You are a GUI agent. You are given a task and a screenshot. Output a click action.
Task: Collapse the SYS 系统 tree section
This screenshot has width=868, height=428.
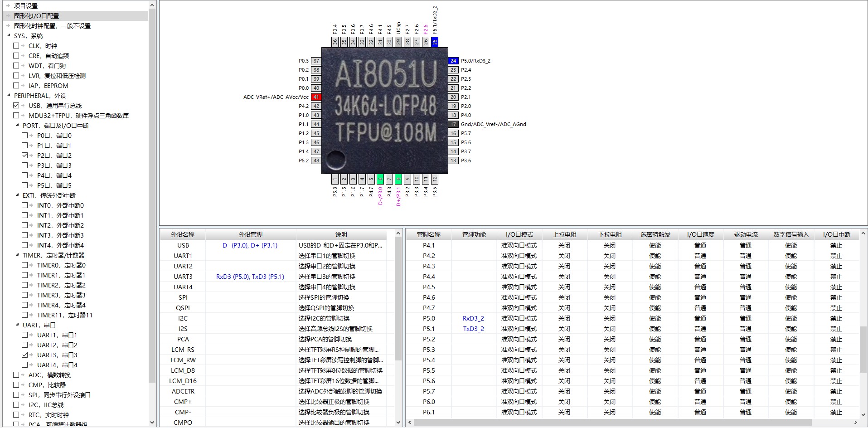click(x=9, y=35)
